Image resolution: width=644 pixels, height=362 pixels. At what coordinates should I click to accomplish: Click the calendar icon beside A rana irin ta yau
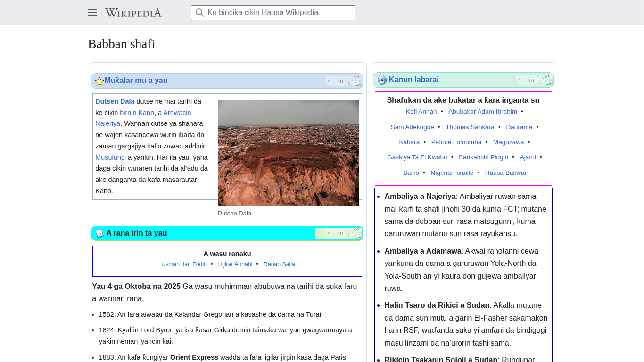point(99,233)
